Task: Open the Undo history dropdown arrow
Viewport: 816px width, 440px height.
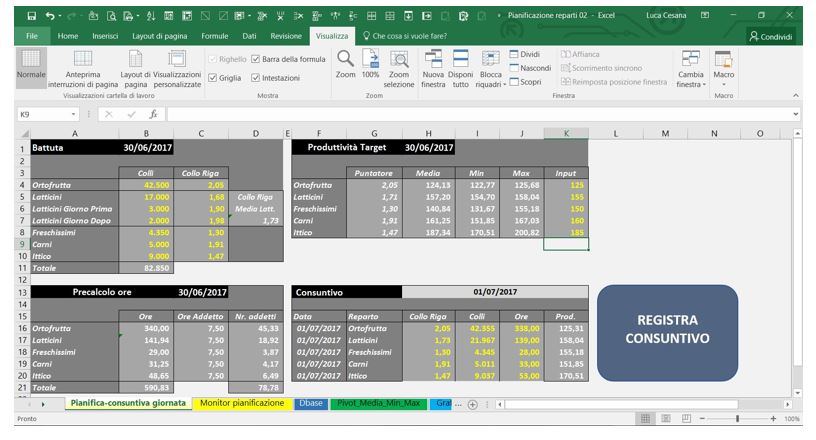Action: (x=60, y=16)
